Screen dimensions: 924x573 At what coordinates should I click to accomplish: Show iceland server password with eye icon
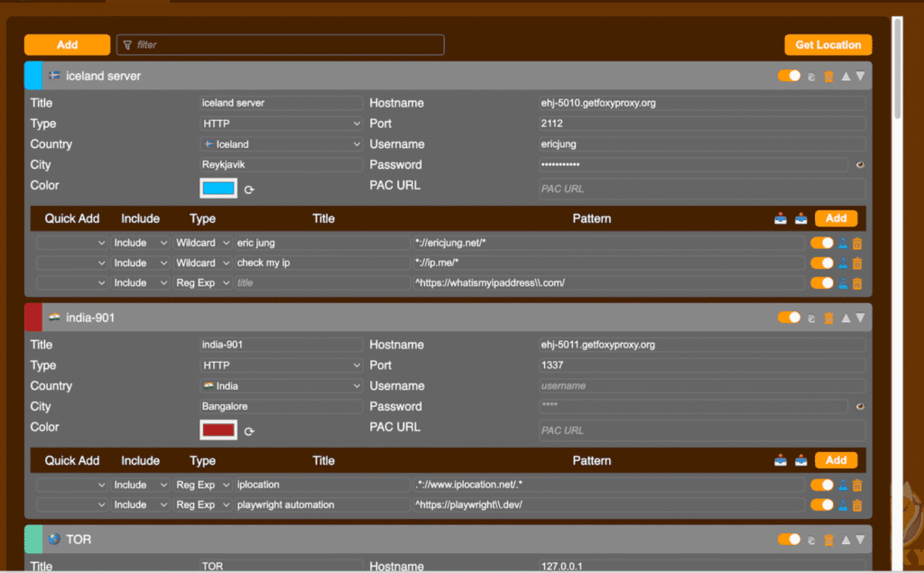tap(860, 165)
